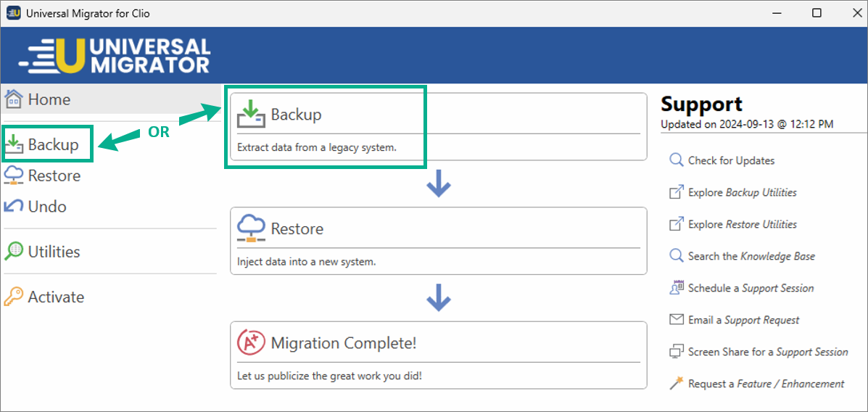Click magnifier icon beside Check for Updates
Viewport: 868px width, 412px height.
coord(677,160)
